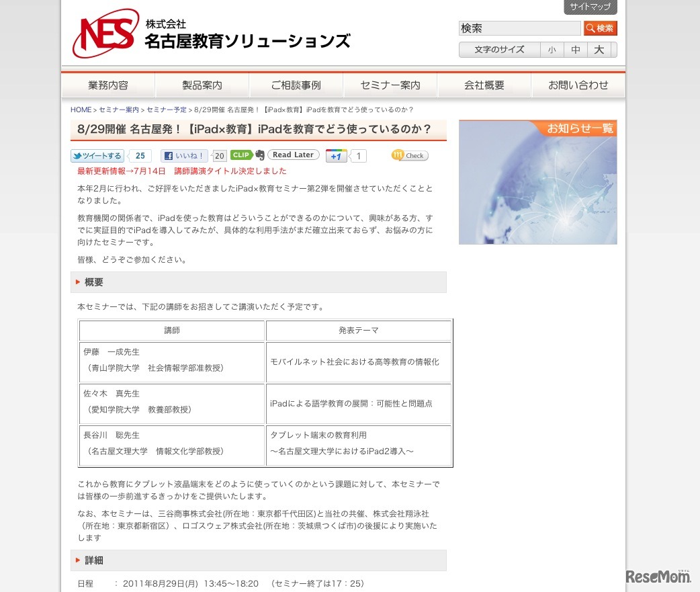Click the 日程 2011年8月29日 schedule line
The height and width of the screenshot is (592, 700).
(221, 583)
